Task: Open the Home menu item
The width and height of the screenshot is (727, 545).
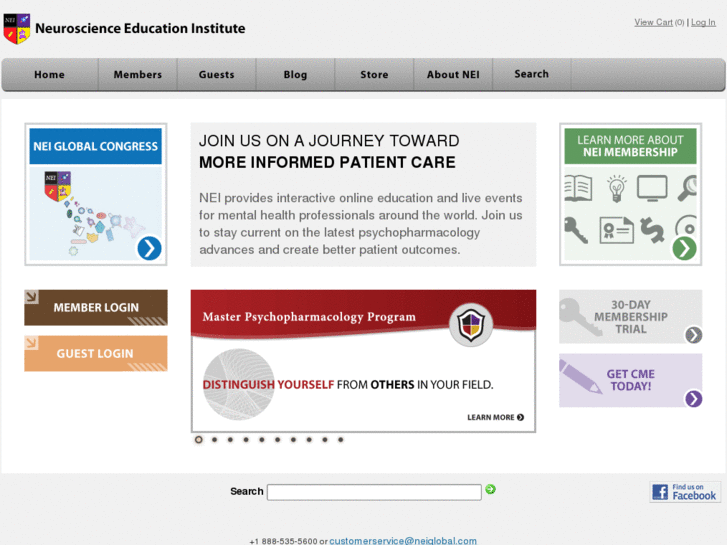Action: pos(49,75)
